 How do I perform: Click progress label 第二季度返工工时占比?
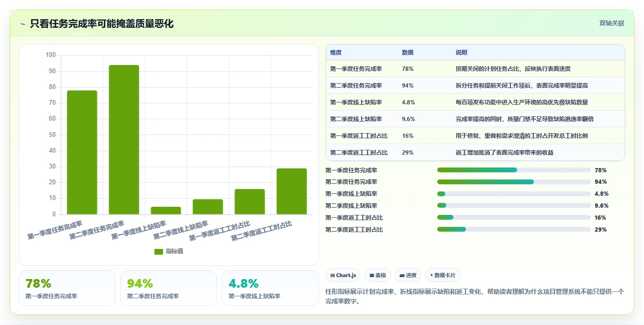[354, 230]
